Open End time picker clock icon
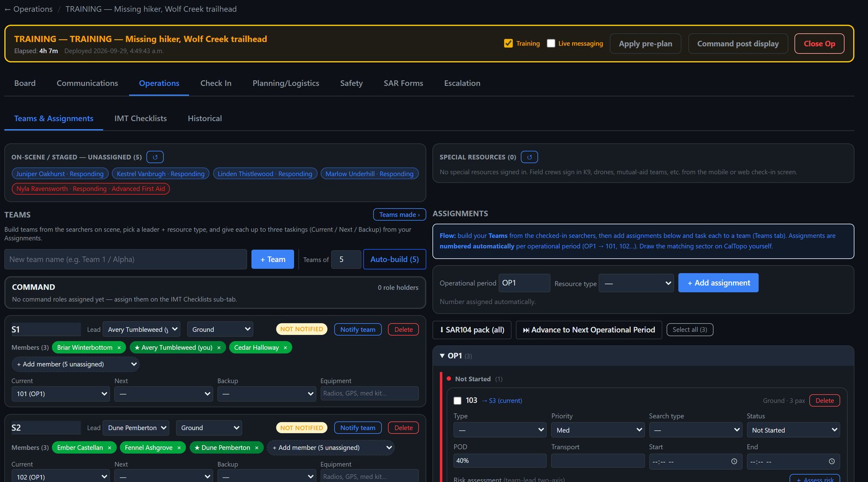868x482 pixels. [x=832, y=461]
